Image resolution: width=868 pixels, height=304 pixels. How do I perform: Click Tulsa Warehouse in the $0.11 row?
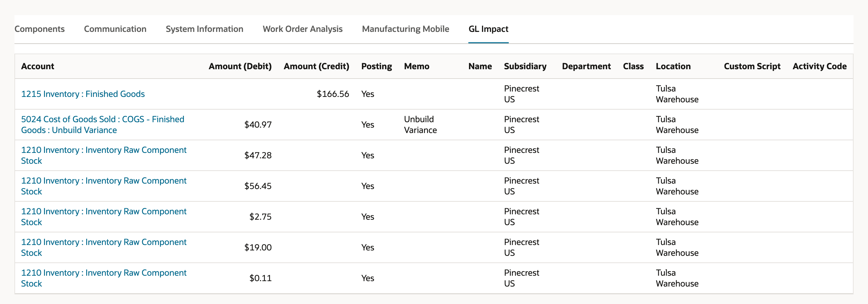[677, 278]
